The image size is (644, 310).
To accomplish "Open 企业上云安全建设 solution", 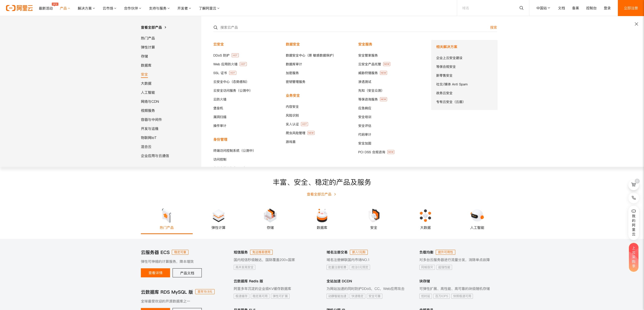I will click(449, 58).
